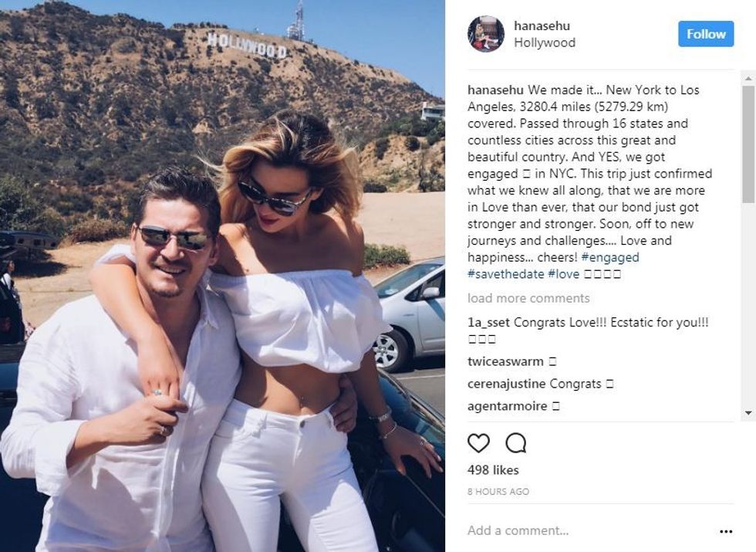The image size is (756, 552).
Task: Visit cerenajustine's profile from comments
Action: [x=507, y=384]
